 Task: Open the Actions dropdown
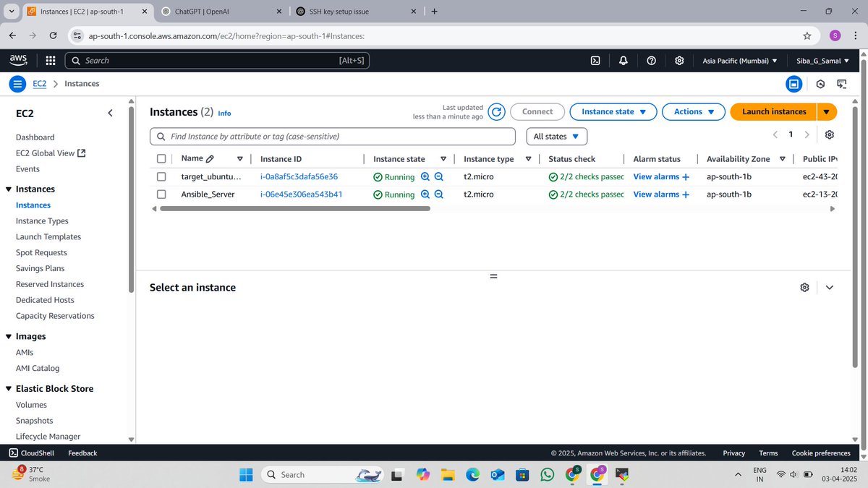(x=693, y=112)
